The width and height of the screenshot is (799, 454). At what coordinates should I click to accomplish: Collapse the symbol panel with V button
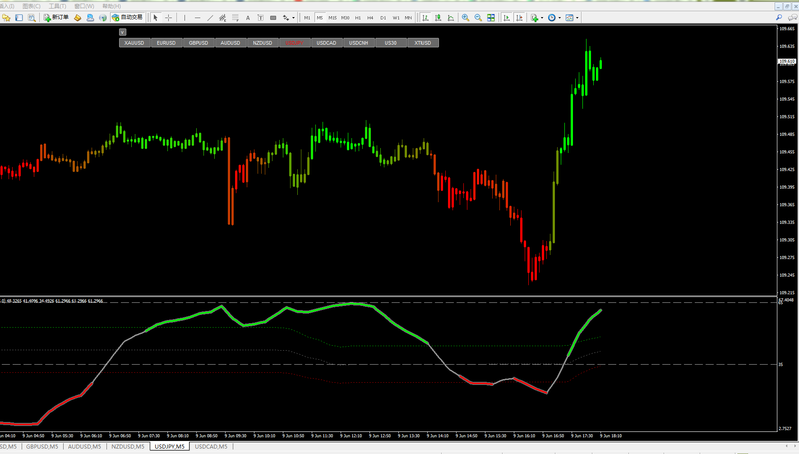122,32
